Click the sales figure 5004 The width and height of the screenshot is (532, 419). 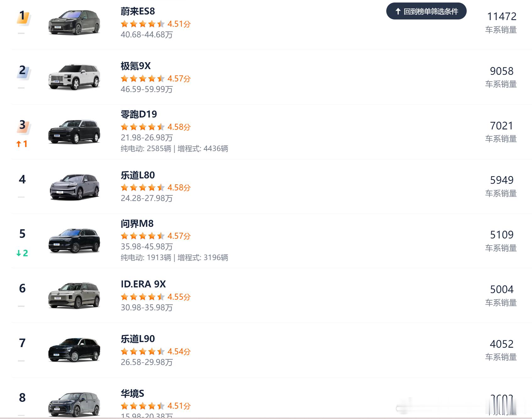click(502, 289)
